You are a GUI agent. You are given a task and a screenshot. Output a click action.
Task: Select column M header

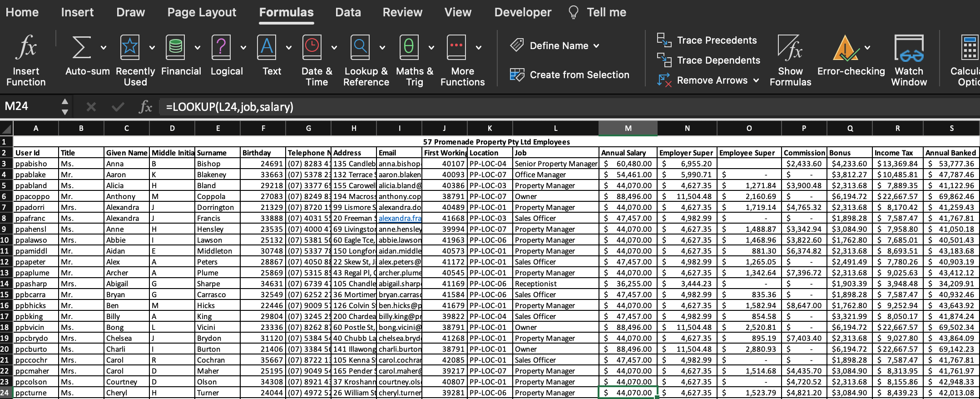point(628,128)
